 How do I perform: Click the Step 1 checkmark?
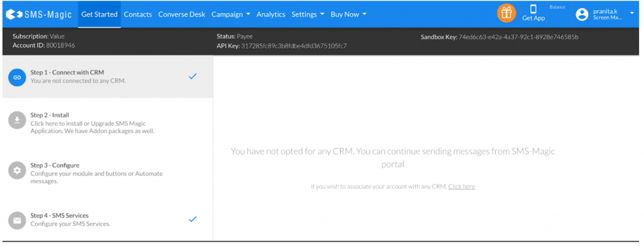[x=192, y=76]
